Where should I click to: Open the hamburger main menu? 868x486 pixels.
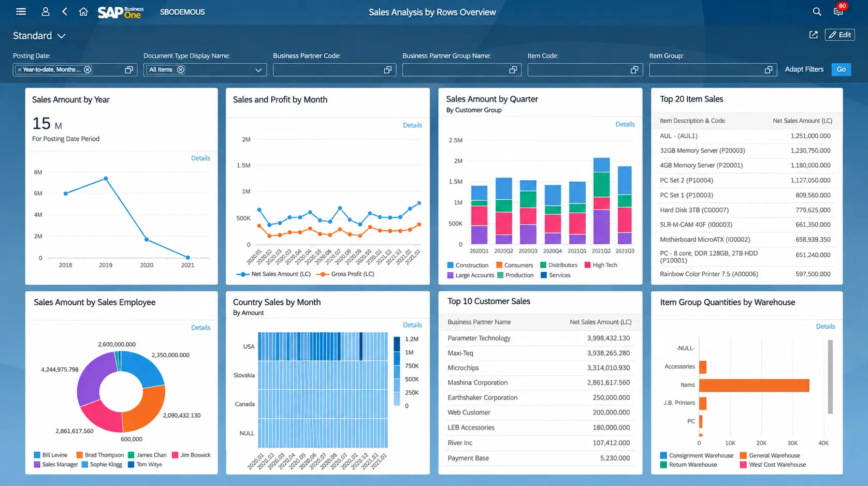pyautogui.click(x=21, y=11)
